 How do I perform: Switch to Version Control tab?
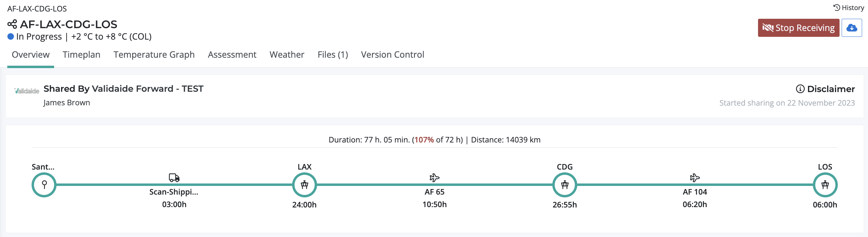(x=392, y=55)
